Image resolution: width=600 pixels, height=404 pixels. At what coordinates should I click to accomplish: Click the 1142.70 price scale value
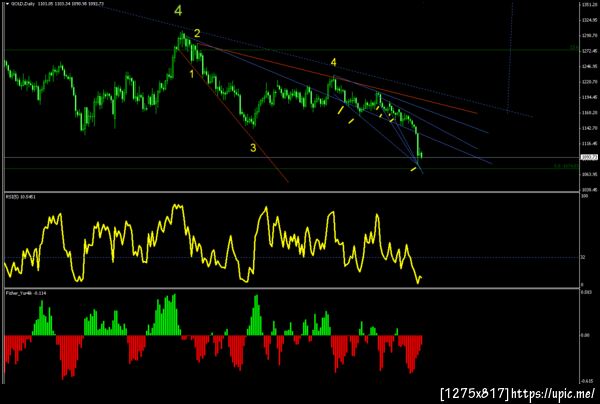[590, 128]
